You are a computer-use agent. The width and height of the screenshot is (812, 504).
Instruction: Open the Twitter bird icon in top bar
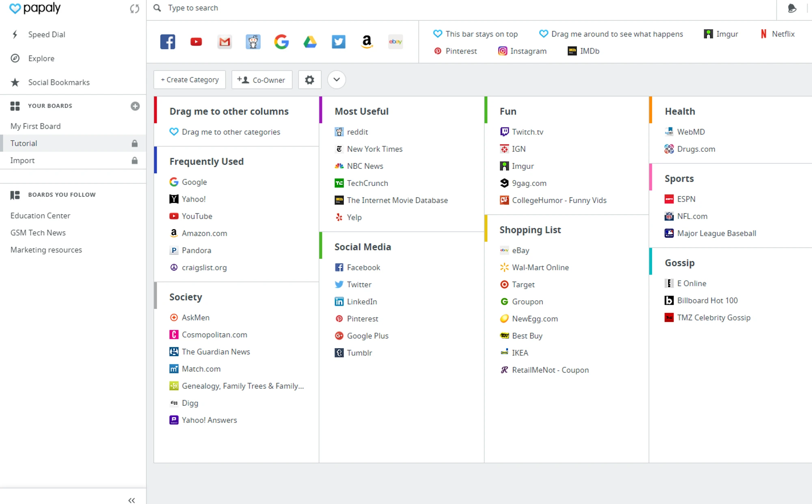tap(338, 42)
